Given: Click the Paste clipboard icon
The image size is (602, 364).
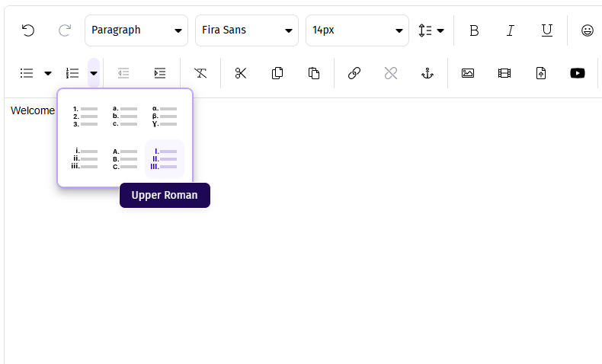Looking at the screenshot, I should [x=314, y=73].
